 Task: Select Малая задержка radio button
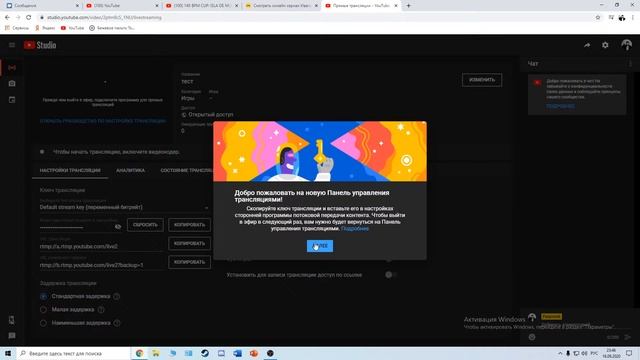click(43, 310)
